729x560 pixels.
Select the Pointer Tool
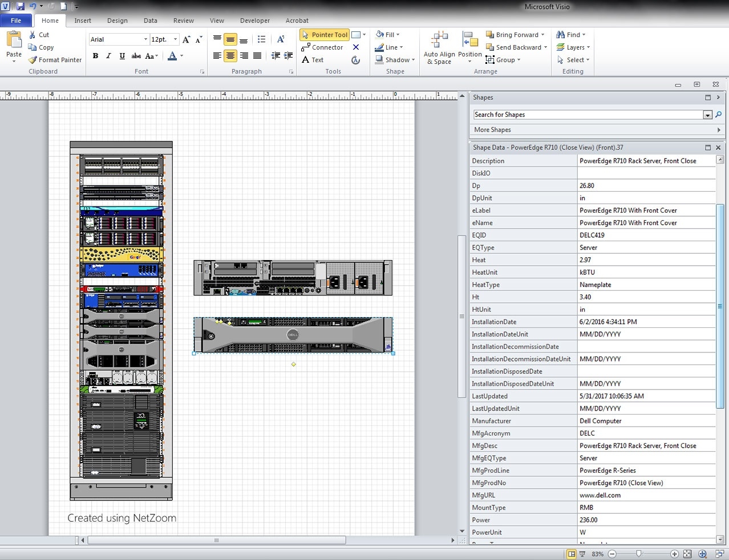point(324,35)
